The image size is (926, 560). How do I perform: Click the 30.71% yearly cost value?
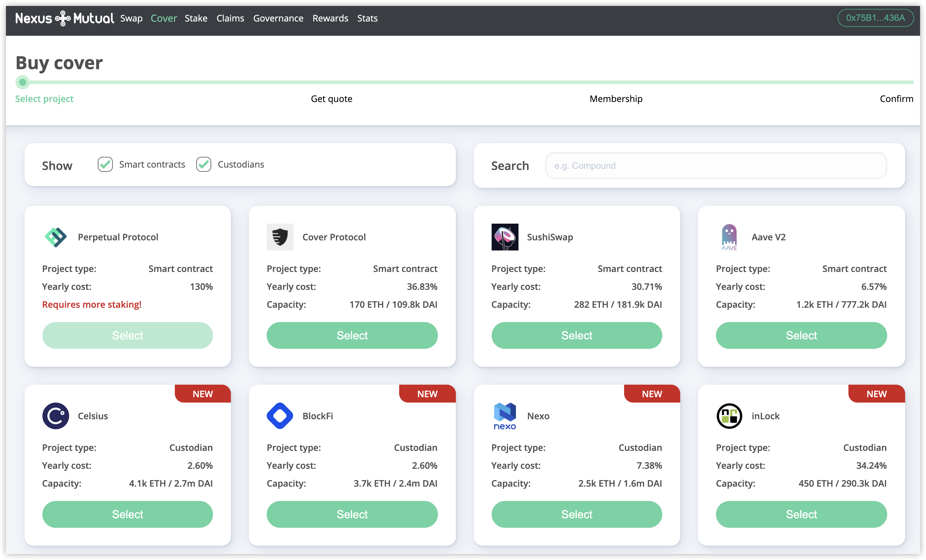click(646, 287)
